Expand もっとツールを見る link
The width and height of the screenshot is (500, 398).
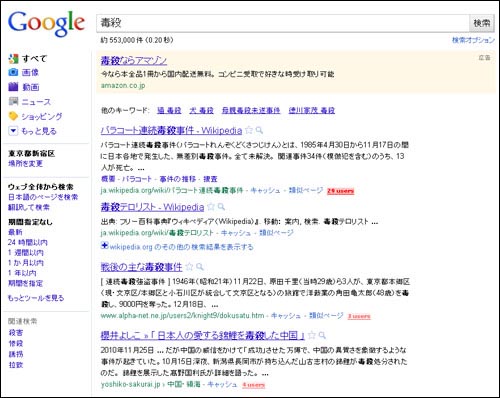point(36,298)
